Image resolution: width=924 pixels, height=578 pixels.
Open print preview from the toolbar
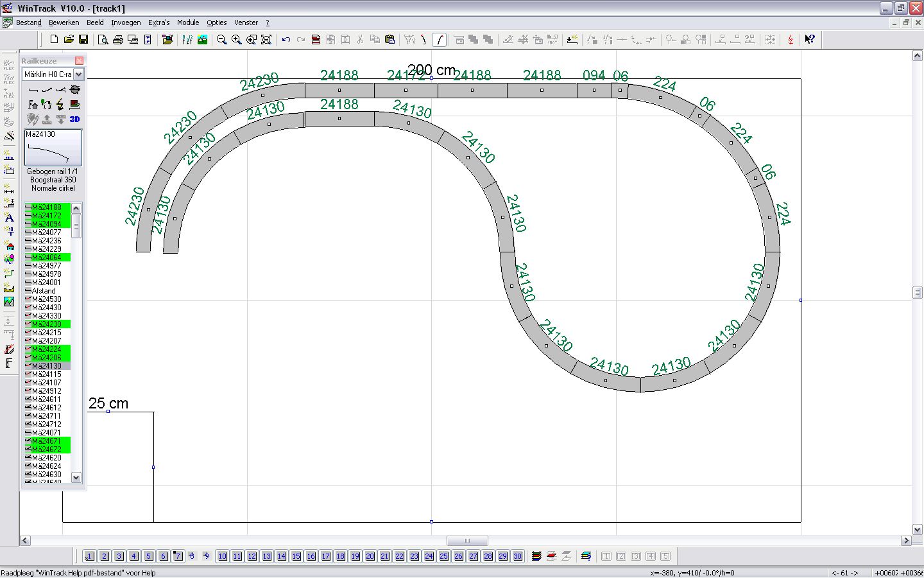103,40
